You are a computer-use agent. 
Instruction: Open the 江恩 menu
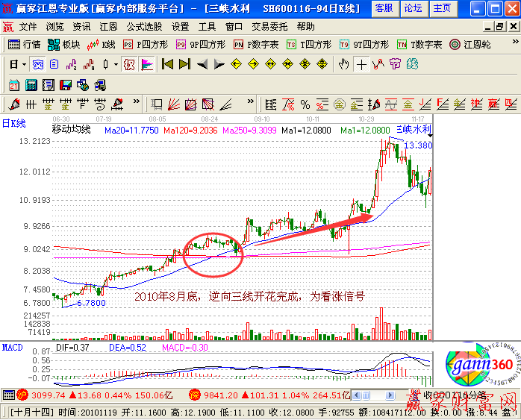[107, 26]
